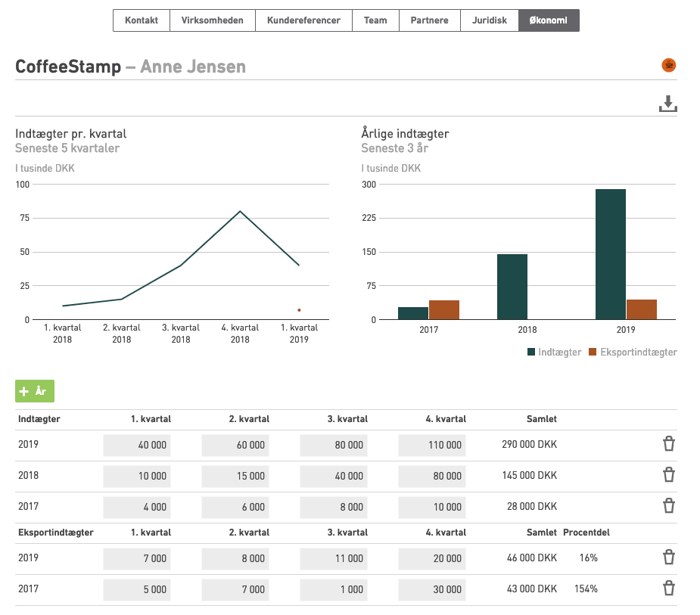Open the Juridisk tab
700x615 pixels.
pos(490,20)
